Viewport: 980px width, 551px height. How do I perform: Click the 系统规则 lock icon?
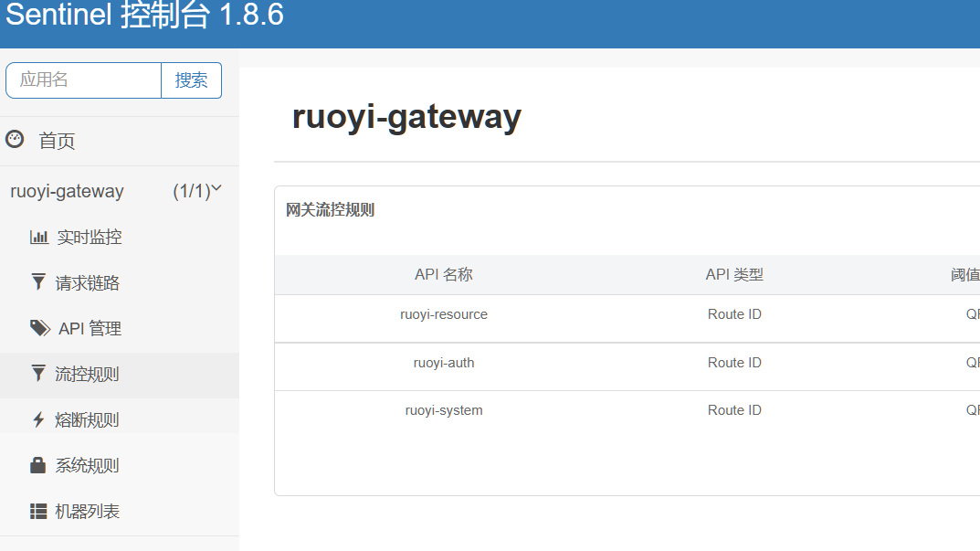coord(40,465)
